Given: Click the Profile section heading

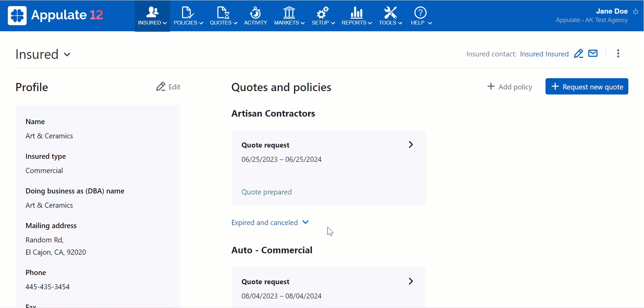Looking at the screenshot, I should tap(32, 87).
